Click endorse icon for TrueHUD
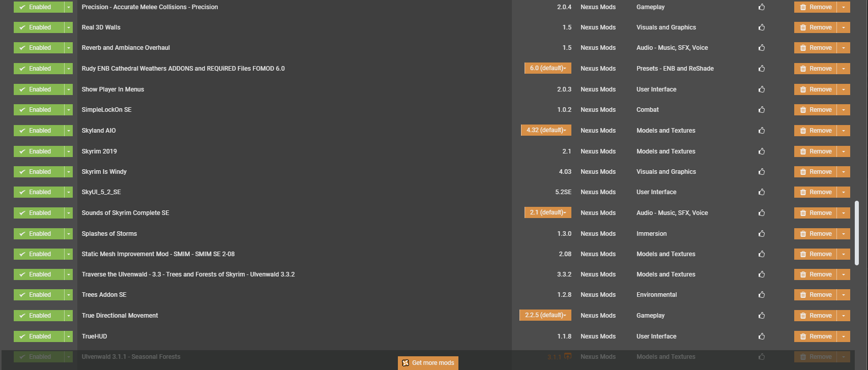Image resolution: width=868 pixels, height=370 pixels. tap(761, 336)
